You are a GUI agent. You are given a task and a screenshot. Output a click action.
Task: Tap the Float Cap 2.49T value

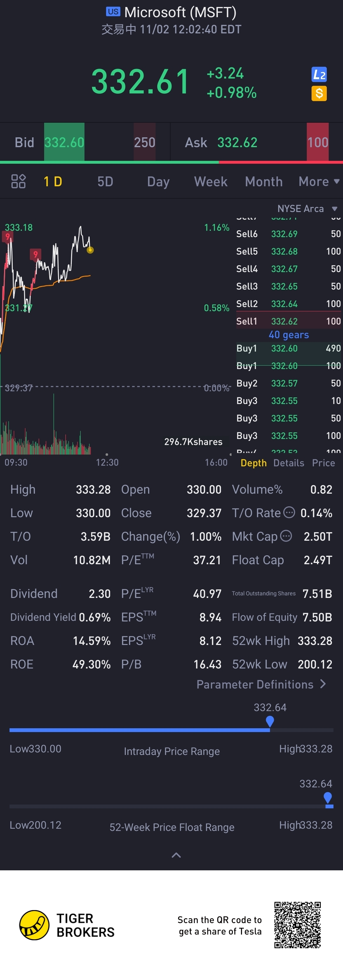pyautogui.click(x=318, y=560)
